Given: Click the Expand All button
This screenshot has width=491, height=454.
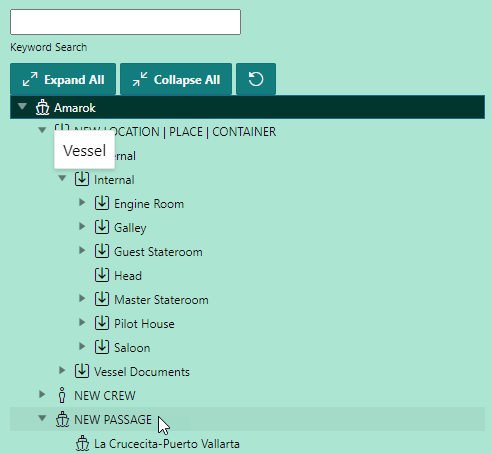Looking at the screenshot, I should point(63,79).
